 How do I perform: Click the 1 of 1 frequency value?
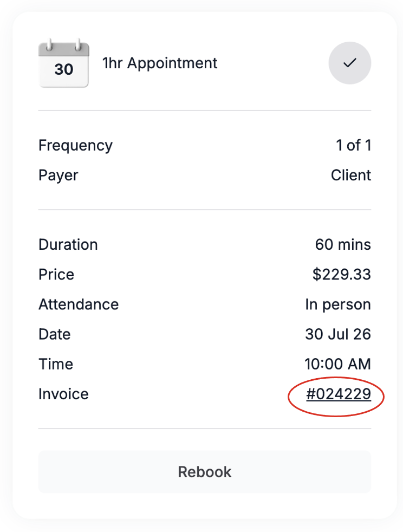coord(354,146)
